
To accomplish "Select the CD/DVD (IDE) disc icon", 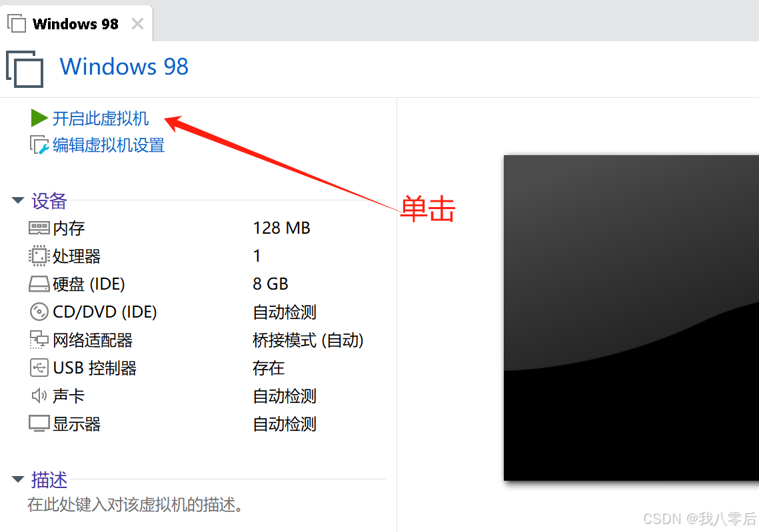I will [x=39, y=312].
